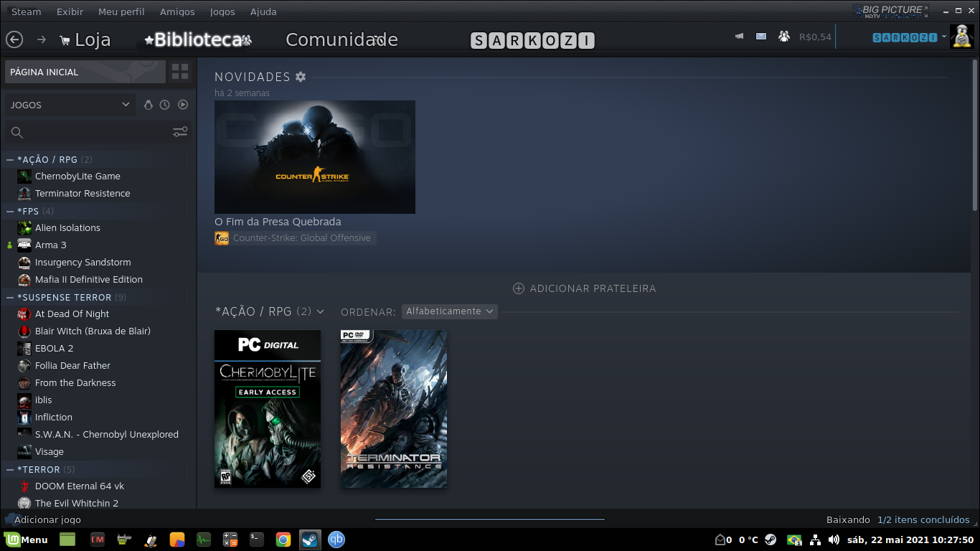The image size is (980, 551).
Task: Collapse *SUSPENSE TERROR sidebar category
Action: [x=10, y=297]
